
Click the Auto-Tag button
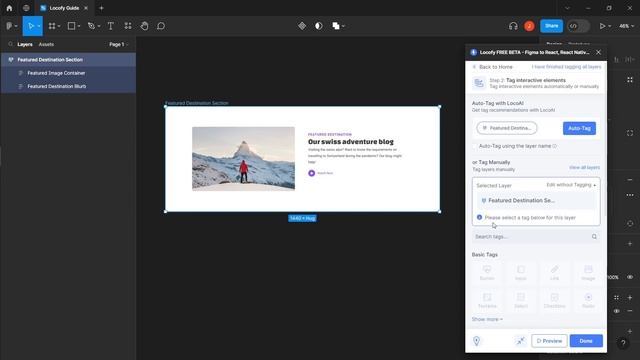coord(579,128)
